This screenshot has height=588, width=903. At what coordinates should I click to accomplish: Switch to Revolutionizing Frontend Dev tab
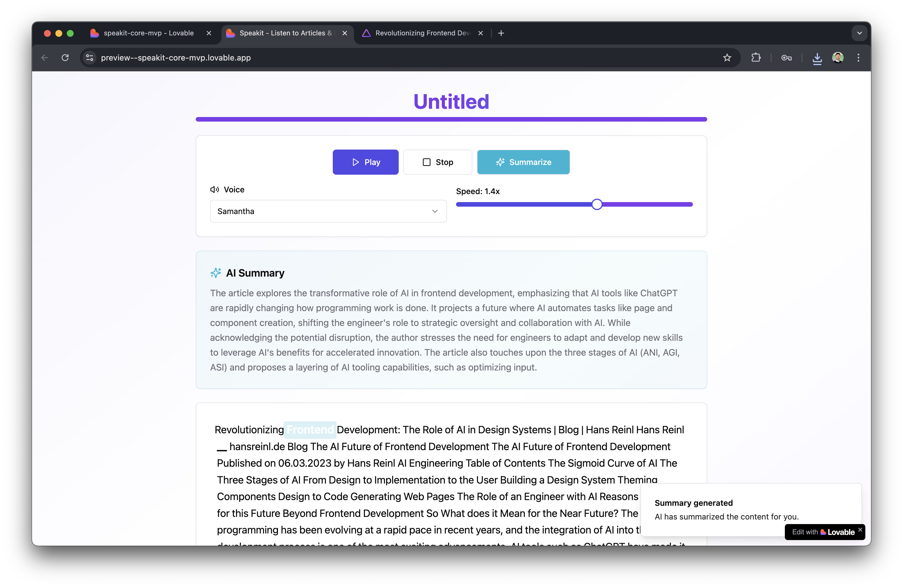(422, 33)
